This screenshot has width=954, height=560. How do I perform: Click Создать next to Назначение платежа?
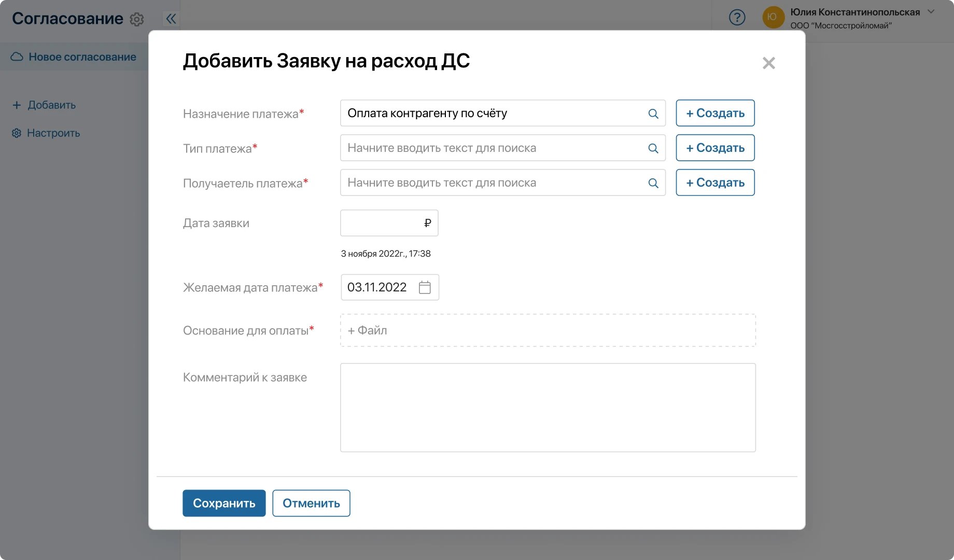coord(715,113)
